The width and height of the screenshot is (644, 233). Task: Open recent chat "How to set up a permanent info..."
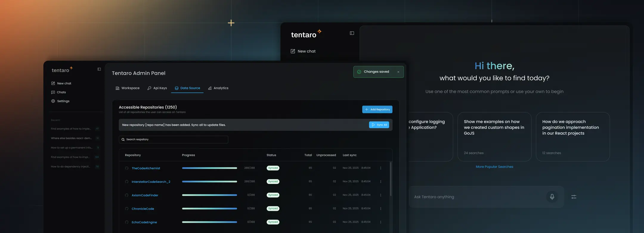pos(72,148)
